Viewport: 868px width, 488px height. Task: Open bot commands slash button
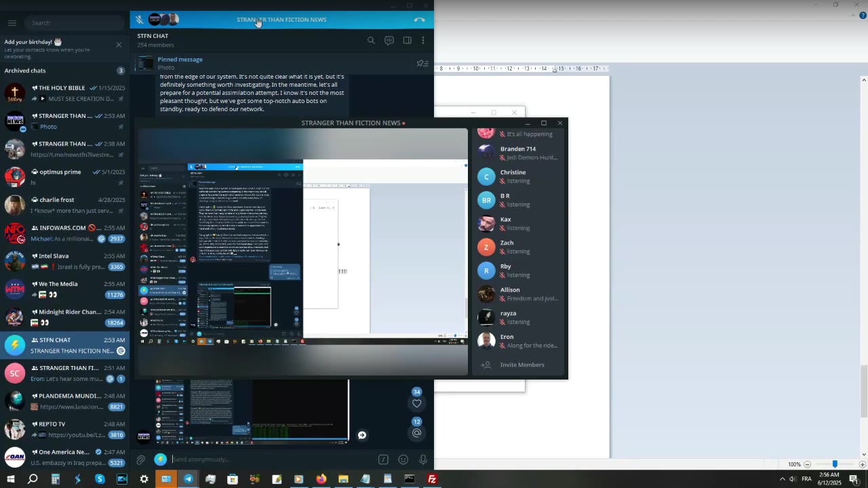[x=383, y=460]
